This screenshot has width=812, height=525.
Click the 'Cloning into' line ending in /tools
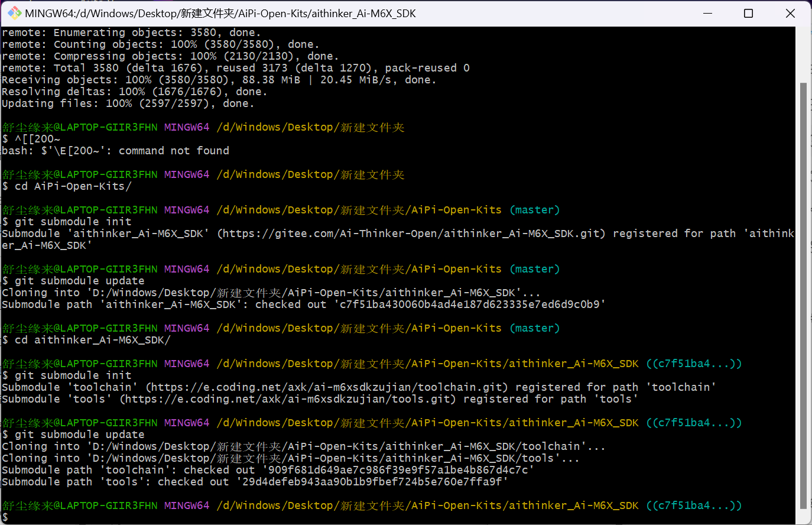pyautogui.click(x=290, y=458)
